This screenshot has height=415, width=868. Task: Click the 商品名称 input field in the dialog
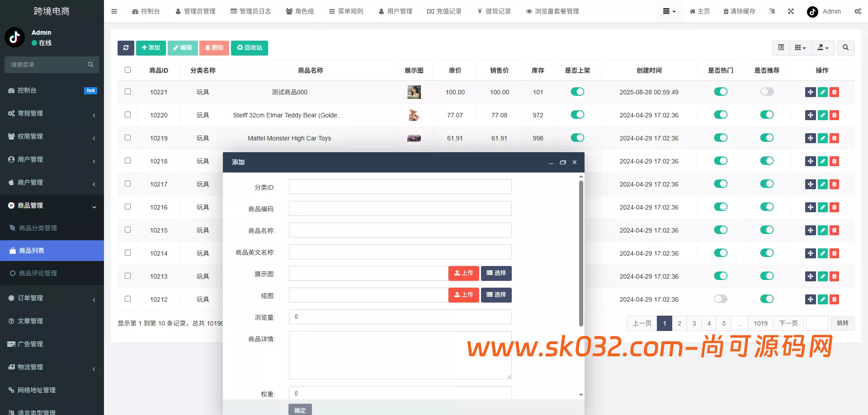(x=400, y=230)
